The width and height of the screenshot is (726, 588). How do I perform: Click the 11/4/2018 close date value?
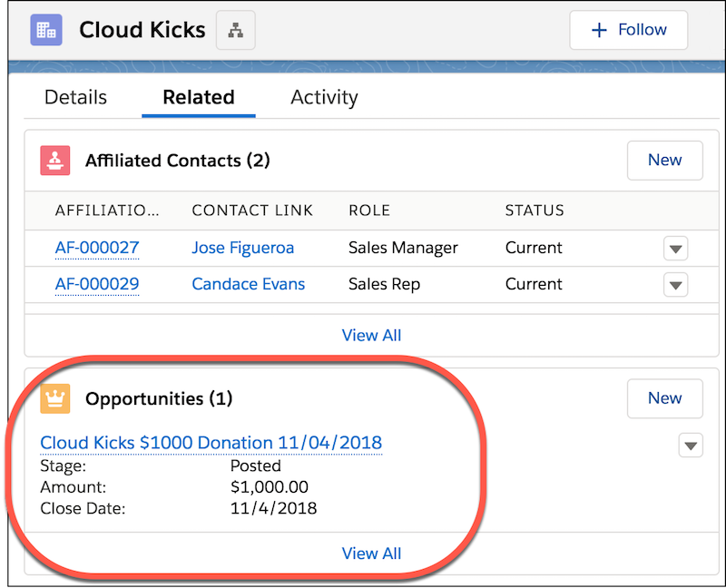point(274,508)
